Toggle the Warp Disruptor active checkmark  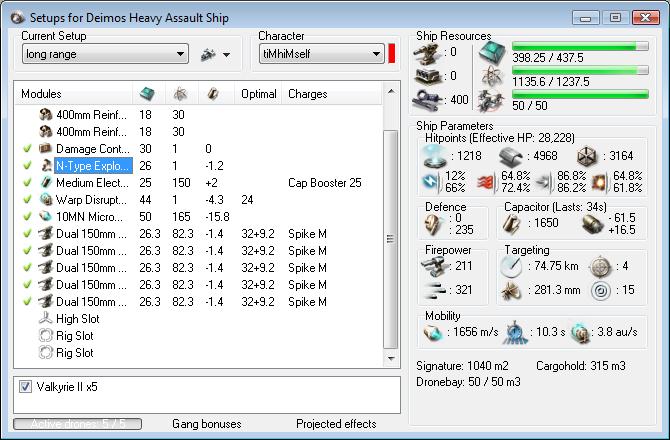click(x=27, y=199)
